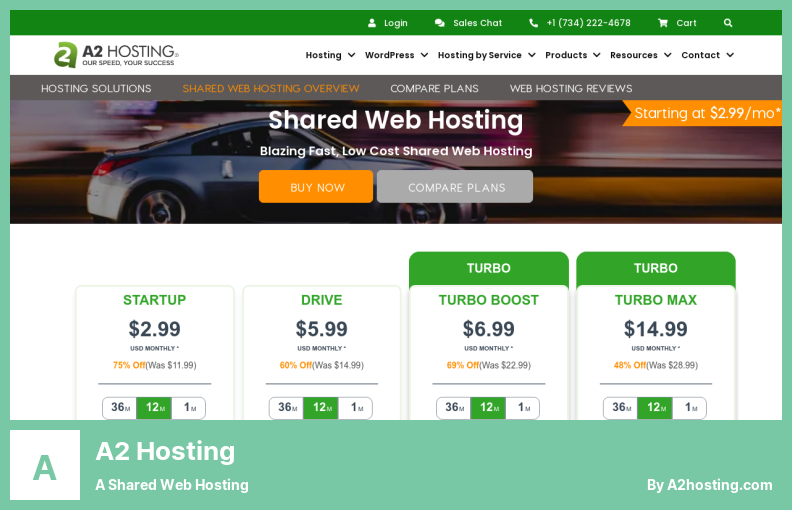Viewport: 792px width, 510px height.
Task: Switch to the Compare Plans tab
Action: [x=434, y=88]
